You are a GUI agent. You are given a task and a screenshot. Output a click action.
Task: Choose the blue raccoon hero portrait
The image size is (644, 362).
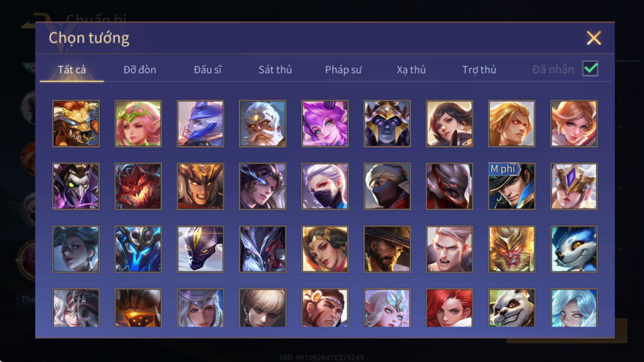[x=574, y=249]
